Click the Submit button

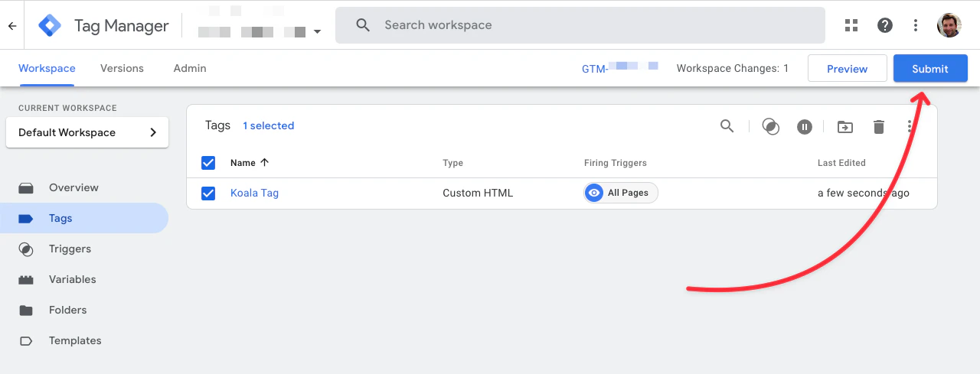pyautogui.click(x=930, y=68)
